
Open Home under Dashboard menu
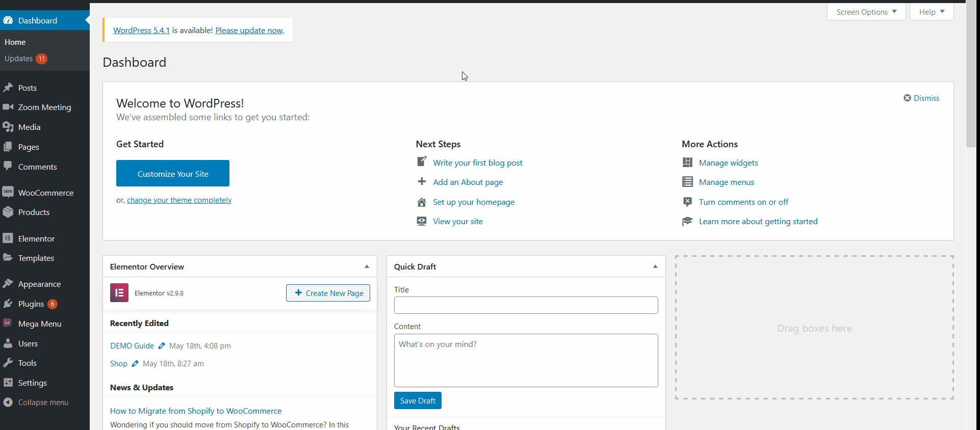[15, 42]
